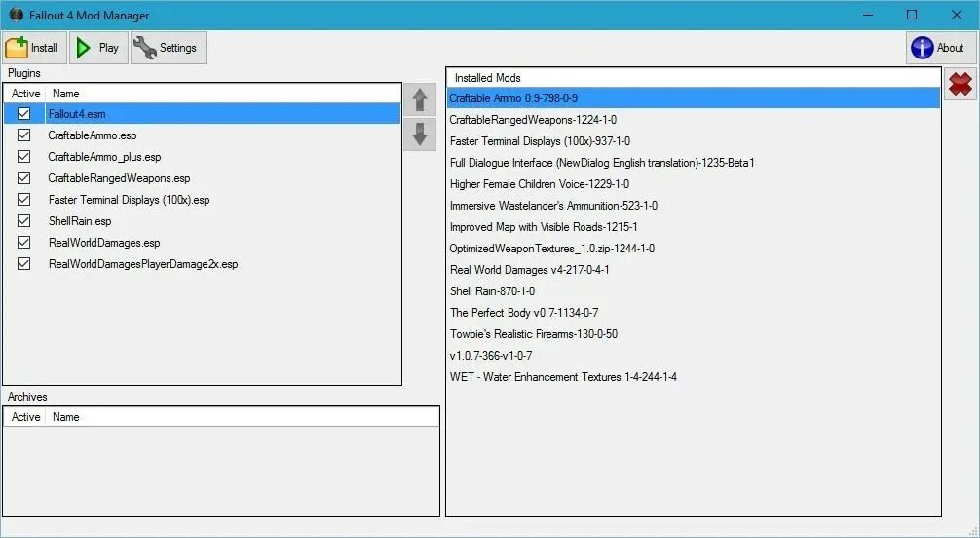This screenshot has width=980, height=538.
Task: Click Archives list Active column header
Action: 25,417
